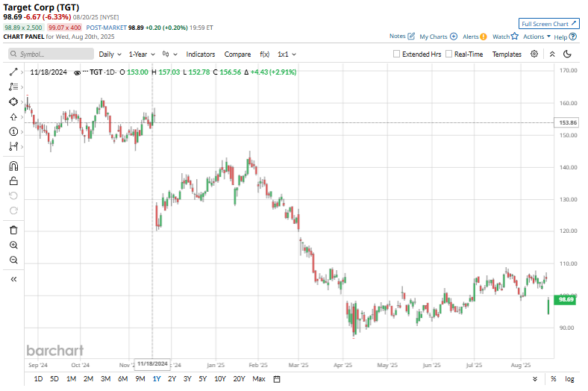Add to Watch list star
Image resolution: width=588 pixels, height=391 pixels.
pyautogui.click(x=505, y=37)
